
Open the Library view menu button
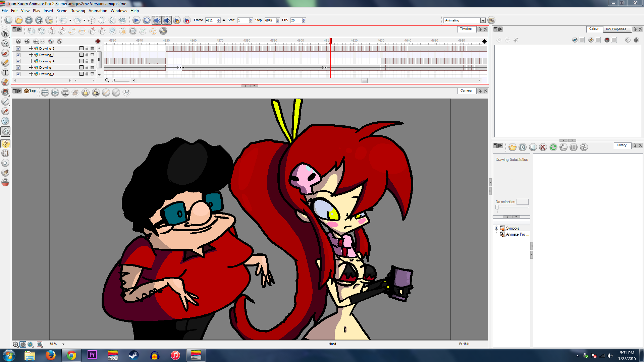click(x=498, y=146)
